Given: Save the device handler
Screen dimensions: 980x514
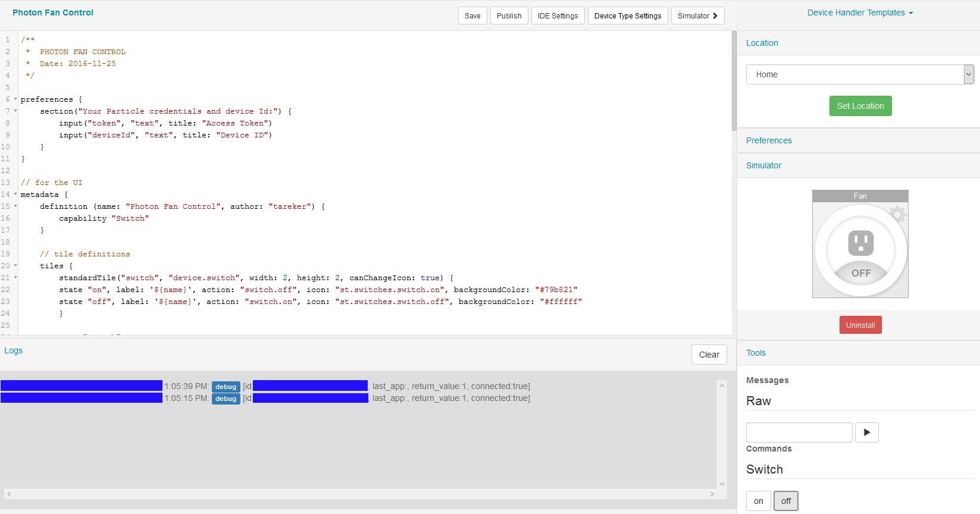Looking at the screenshot, I should pos(472,15).
